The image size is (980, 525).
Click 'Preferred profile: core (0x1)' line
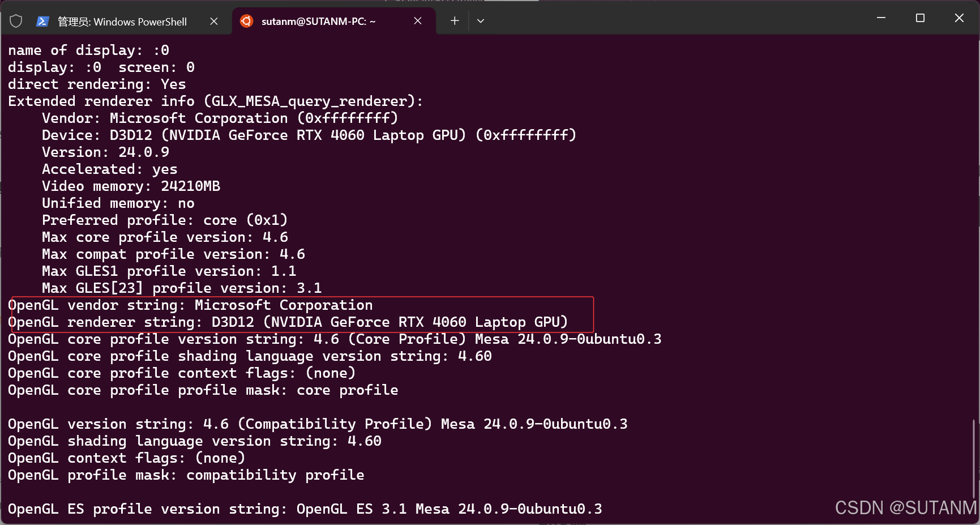tap(165, 220)
